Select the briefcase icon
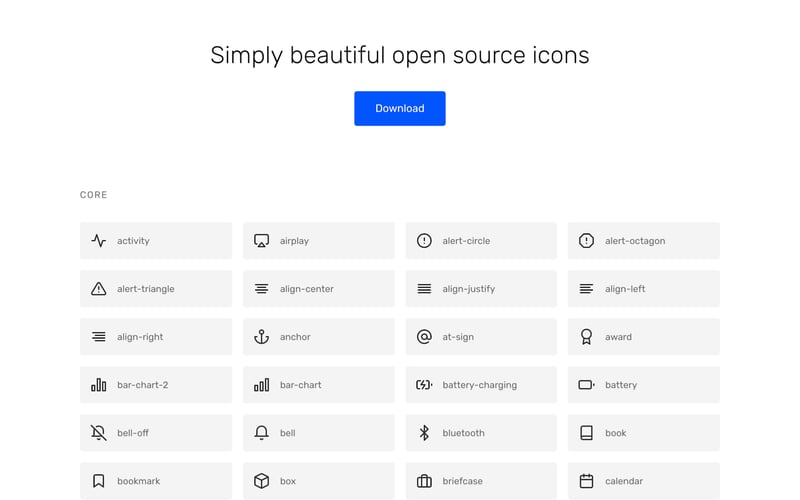800x500 pixels. coord(424,481)
